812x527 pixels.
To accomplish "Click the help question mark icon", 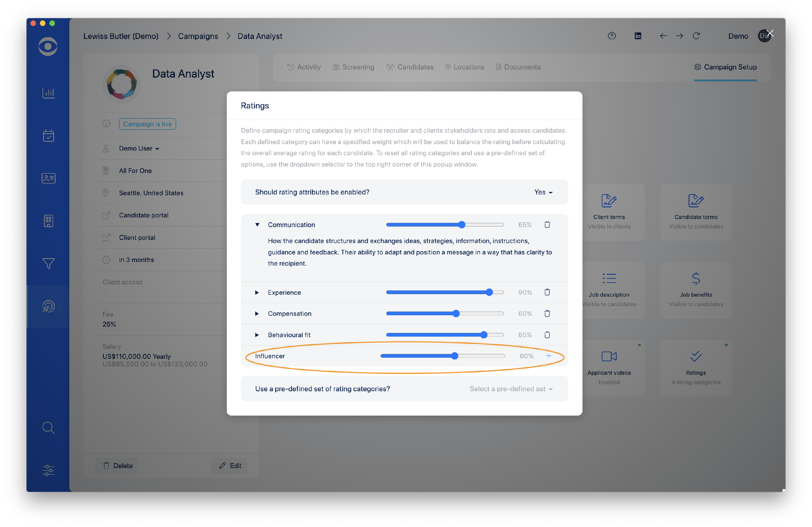I will 611,36.
